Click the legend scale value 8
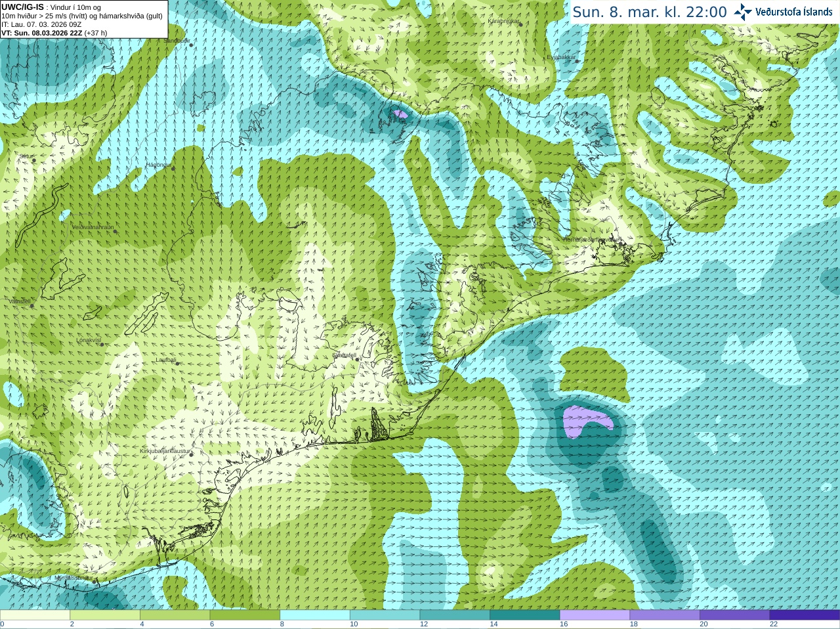This screenshot has width=840, height=629. pyautogui.click(x=282, y=624)
